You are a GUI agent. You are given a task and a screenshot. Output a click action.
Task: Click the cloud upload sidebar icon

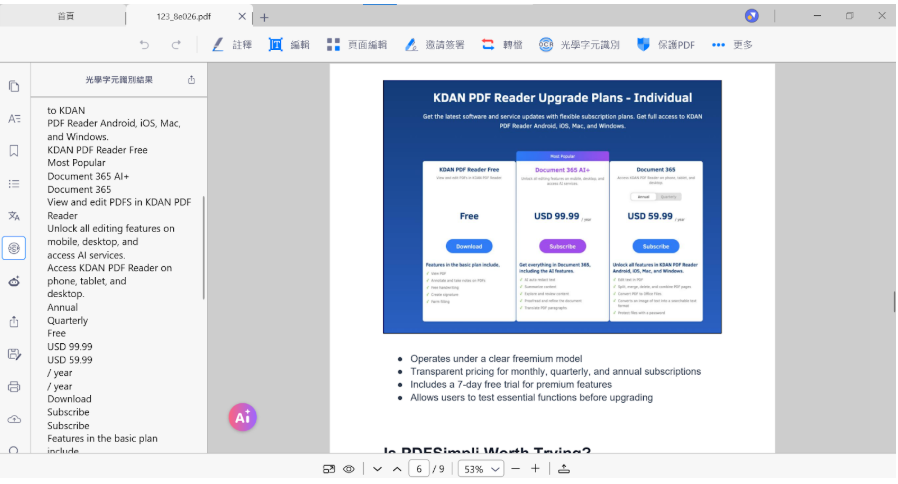(14, 419)
